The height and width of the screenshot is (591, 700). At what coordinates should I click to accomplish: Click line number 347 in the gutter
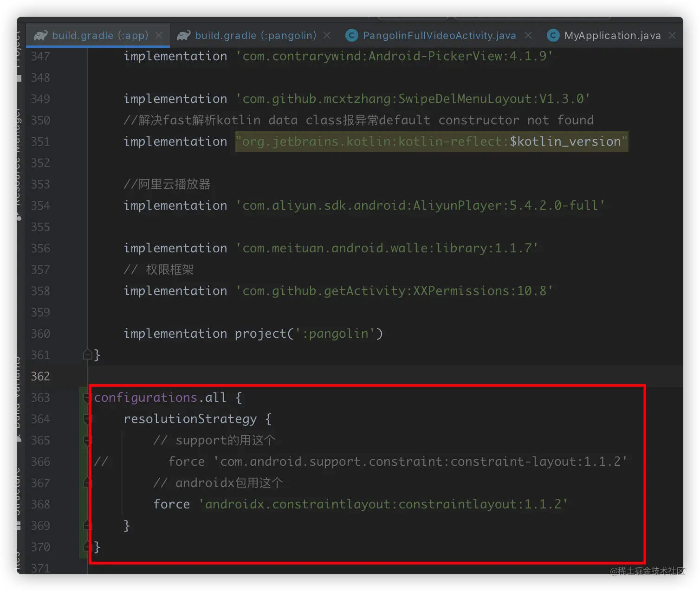pos(40,56)
